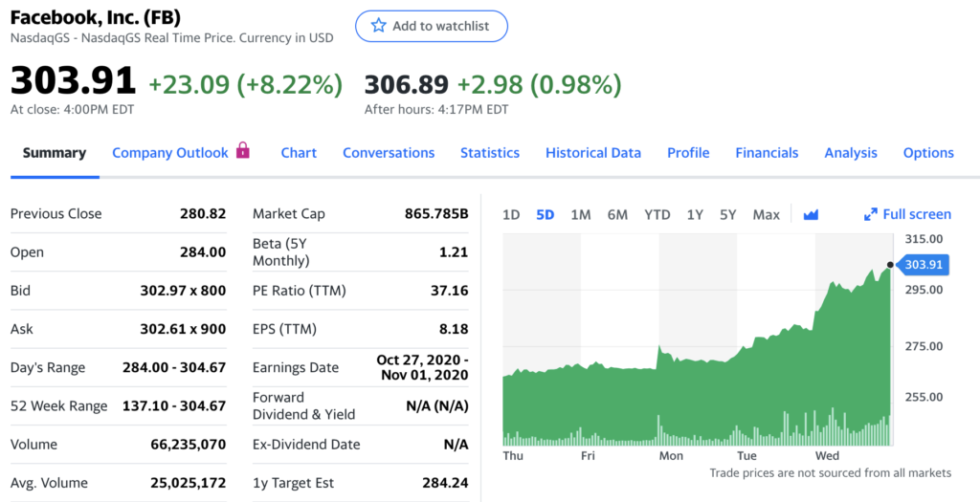Open the Conversations tab
The image size is (980, 502).
click(x=389, y=153)
